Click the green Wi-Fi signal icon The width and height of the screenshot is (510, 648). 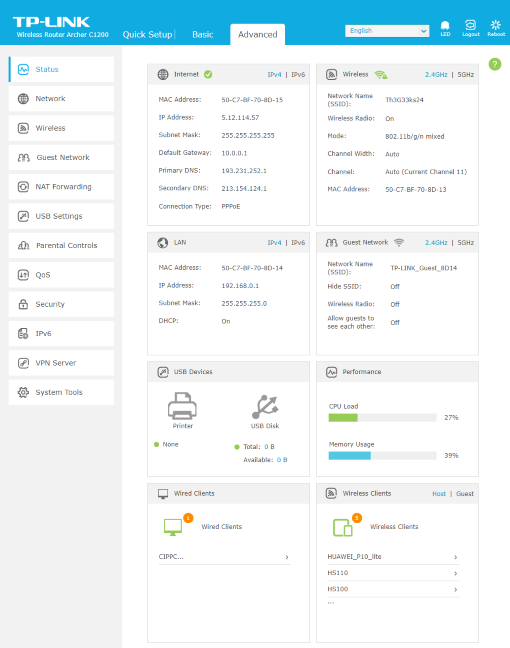(381, 75)
